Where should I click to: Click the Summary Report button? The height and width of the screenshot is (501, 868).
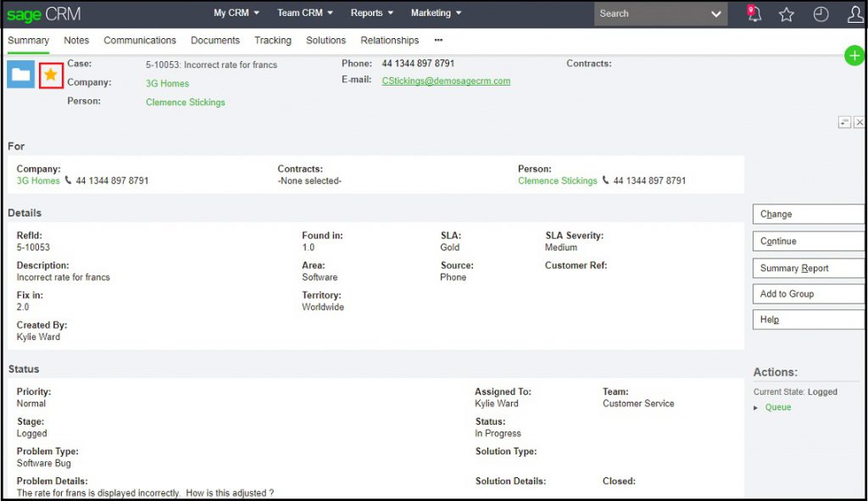pos(808,268)
